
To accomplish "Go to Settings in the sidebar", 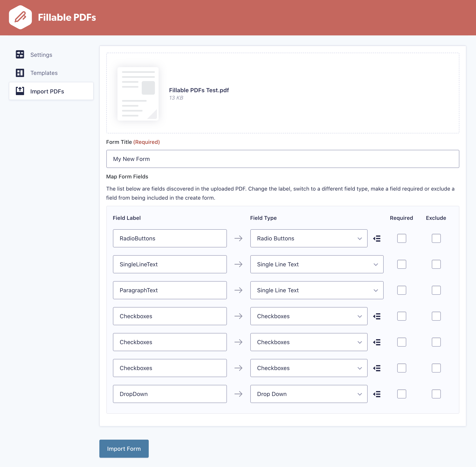I will pyautogui.click(x=41, y=55).
